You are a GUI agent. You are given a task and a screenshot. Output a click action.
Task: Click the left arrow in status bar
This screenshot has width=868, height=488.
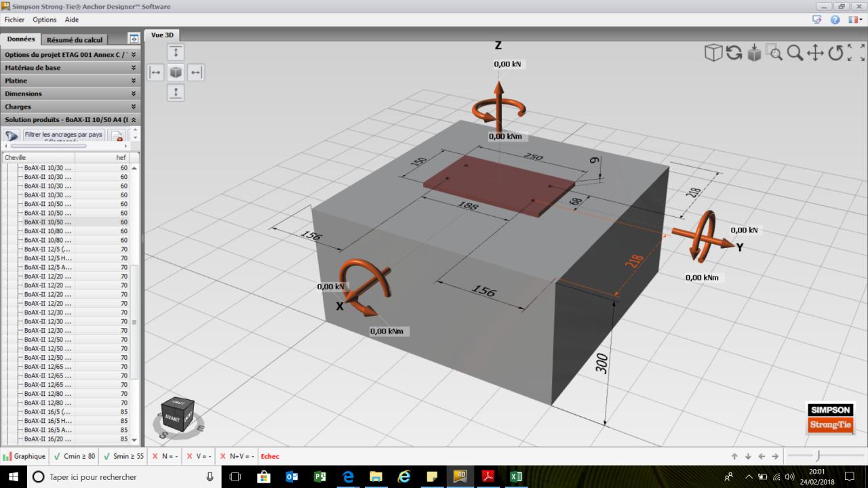tap(762, 456)
